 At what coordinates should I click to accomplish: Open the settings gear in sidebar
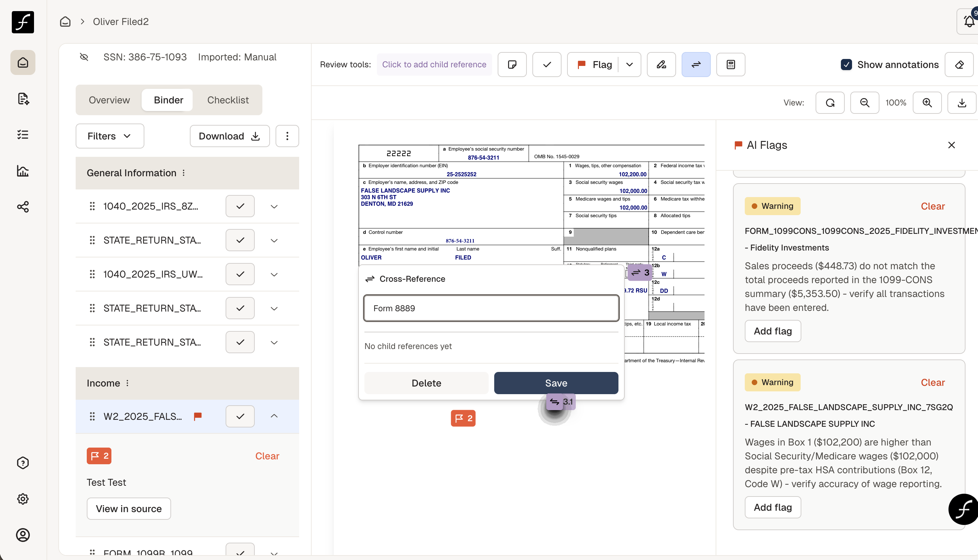coord(23,499)
